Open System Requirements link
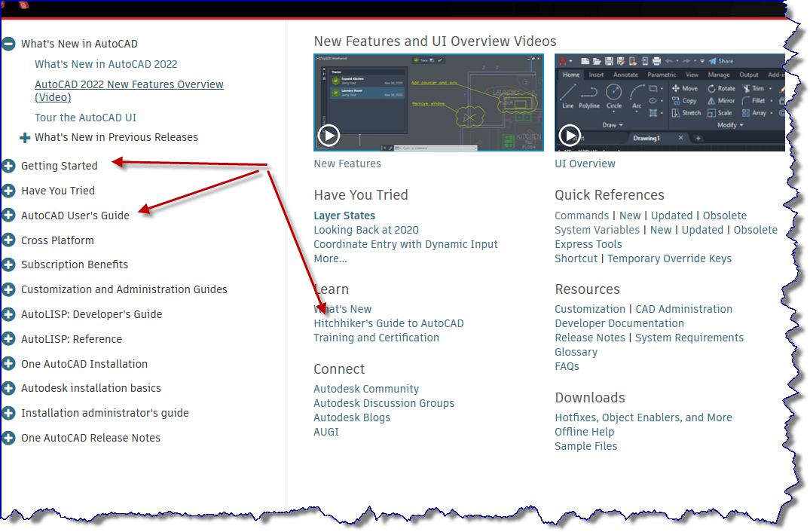 point(689,338)
